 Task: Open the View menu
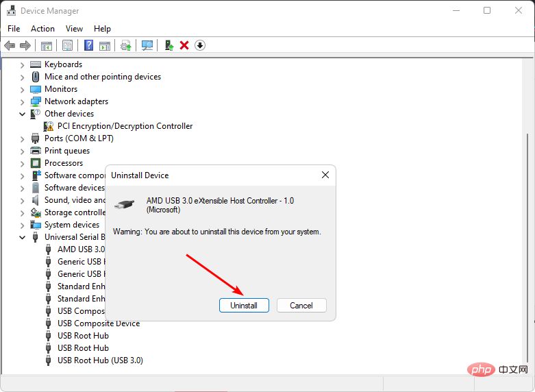click(74, 29)
